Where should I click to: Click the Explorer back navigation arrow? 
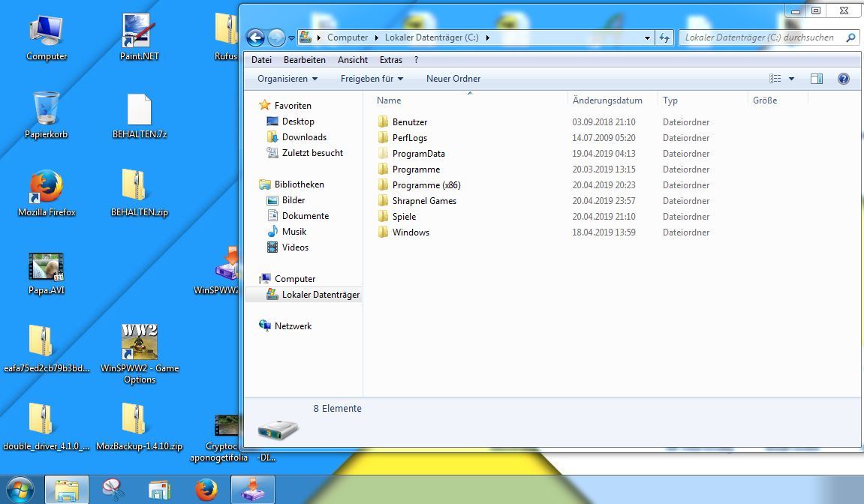coord(255,37)
